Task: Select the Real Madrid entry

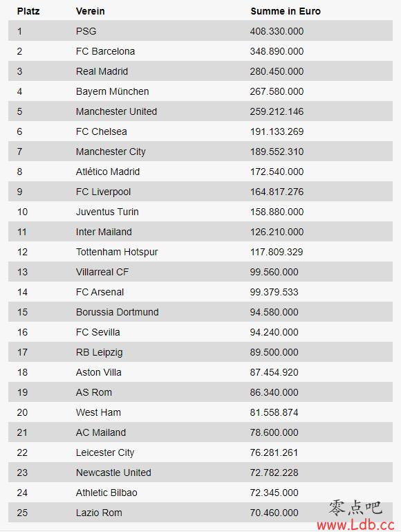Action: pyautogui.click(x=102, y=71)
